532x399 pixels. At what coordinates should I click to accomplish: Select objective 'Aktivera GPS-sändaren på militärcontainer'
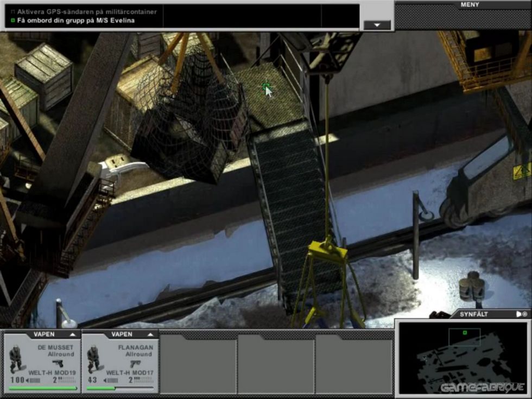tap(87, 12)
